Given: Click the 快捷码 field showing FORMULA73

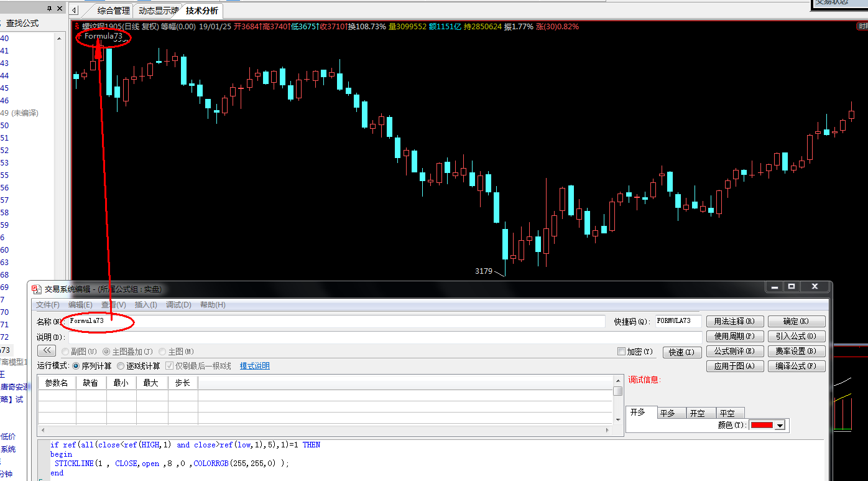Looking at the screenshot, I should (x=678, y=321).
